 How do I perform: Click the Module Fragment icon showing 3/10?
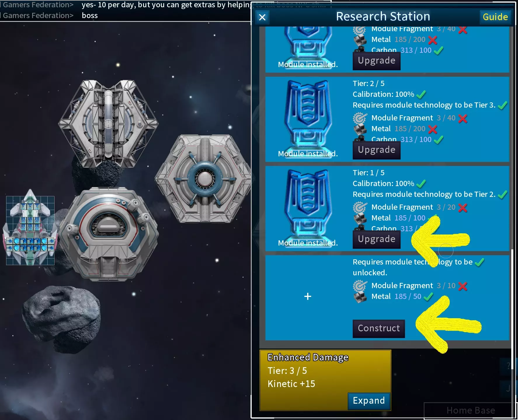coord(360,286)
